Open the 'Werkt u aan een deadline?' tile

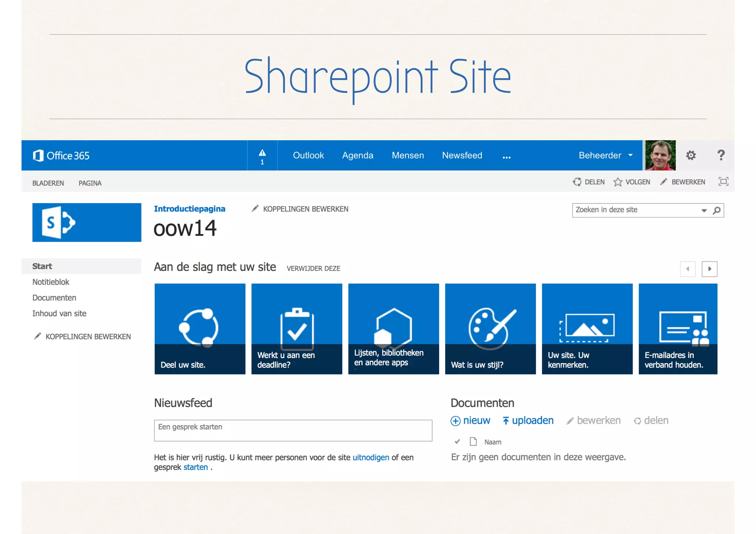coord(297,329)
